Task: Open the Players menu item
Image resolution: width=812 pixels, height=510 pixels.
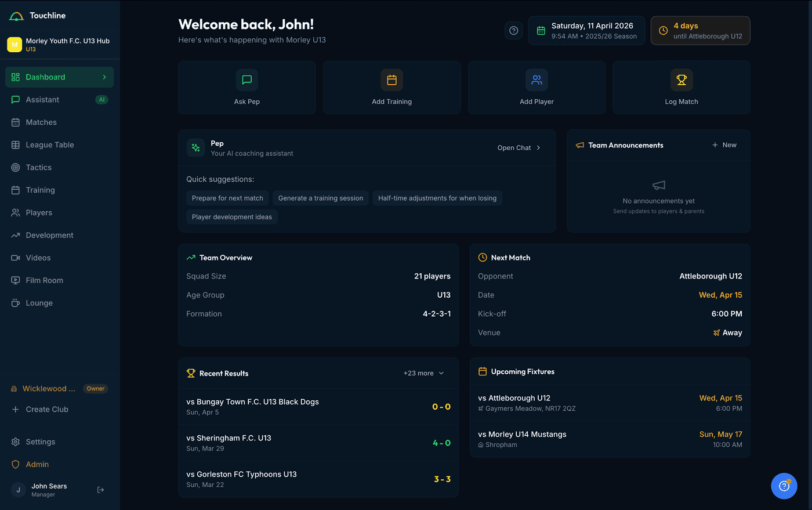Action: click(60, 213)
